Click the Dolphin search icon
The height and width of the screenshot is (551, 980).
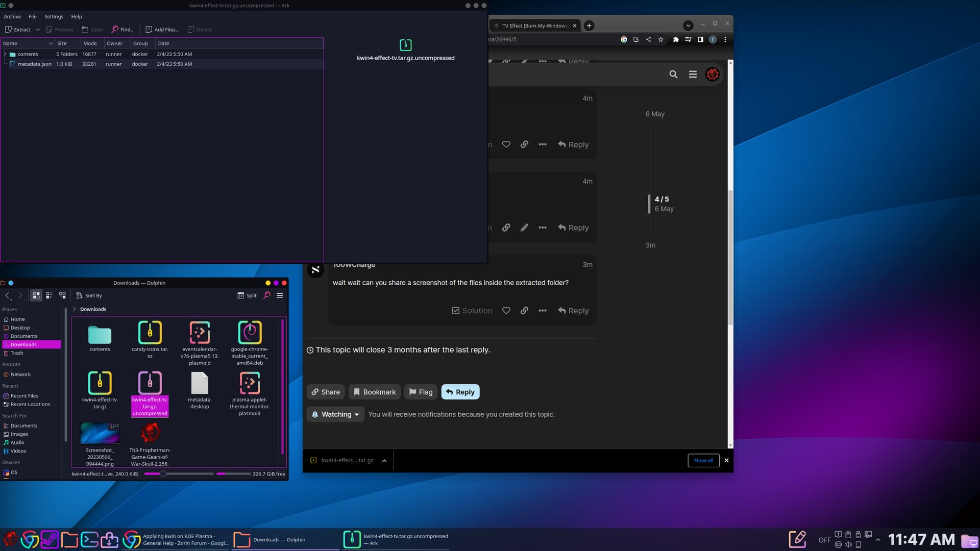pos(266,295)
